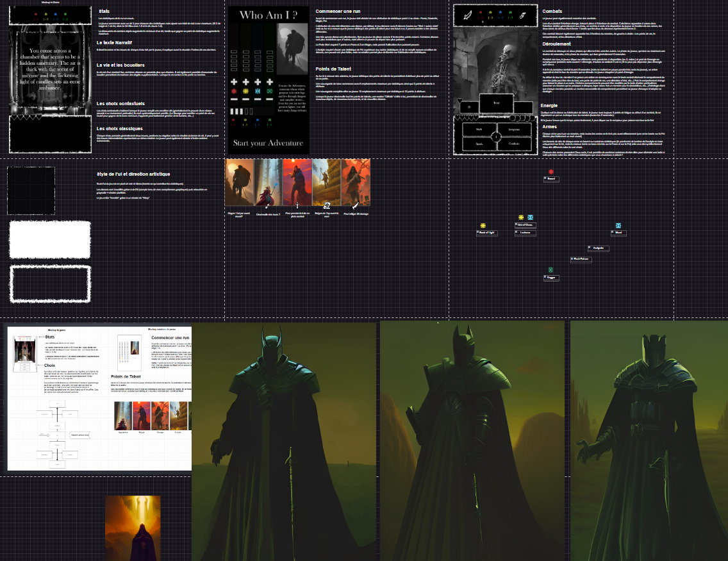Click the solid white brush-edged rectangle
Screen dimensions: 728x561
[x=51, y=239]
